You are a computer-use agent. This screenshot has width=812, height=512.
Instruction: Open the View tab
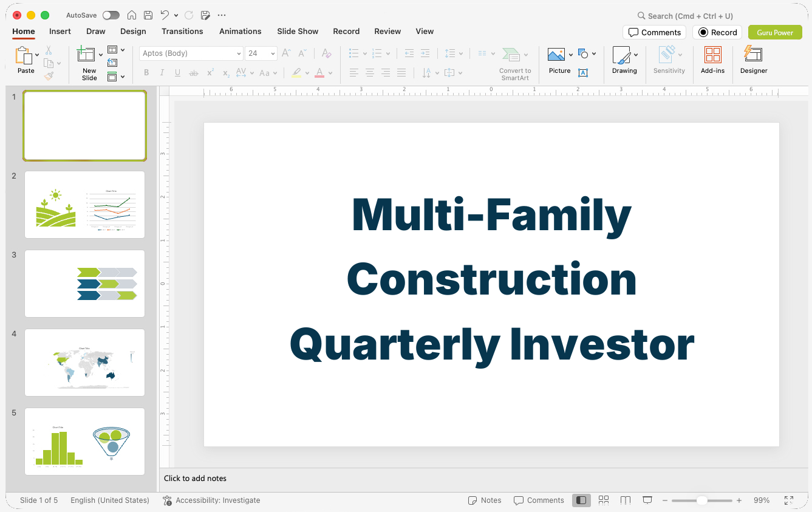tap(425, 32)
